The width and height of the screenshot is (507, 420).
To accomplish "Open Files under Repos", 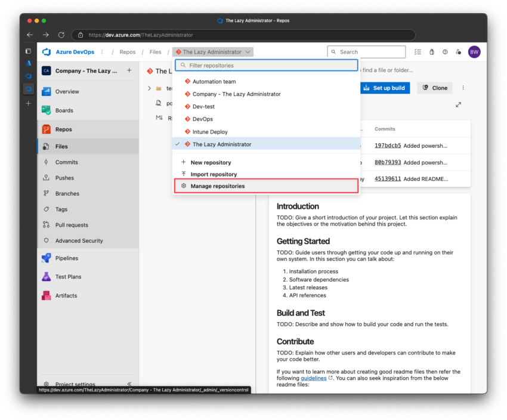I will point(88,147).
